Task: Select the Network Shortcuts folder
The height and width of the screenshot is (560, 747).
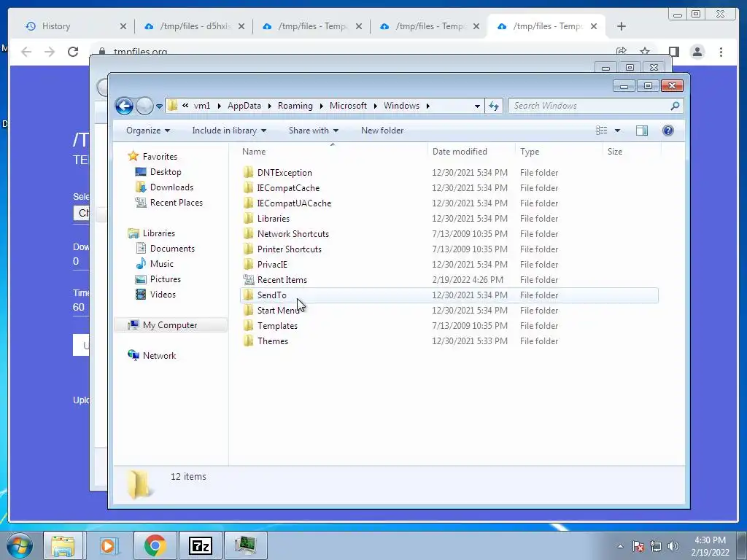Action: (293, 234)
